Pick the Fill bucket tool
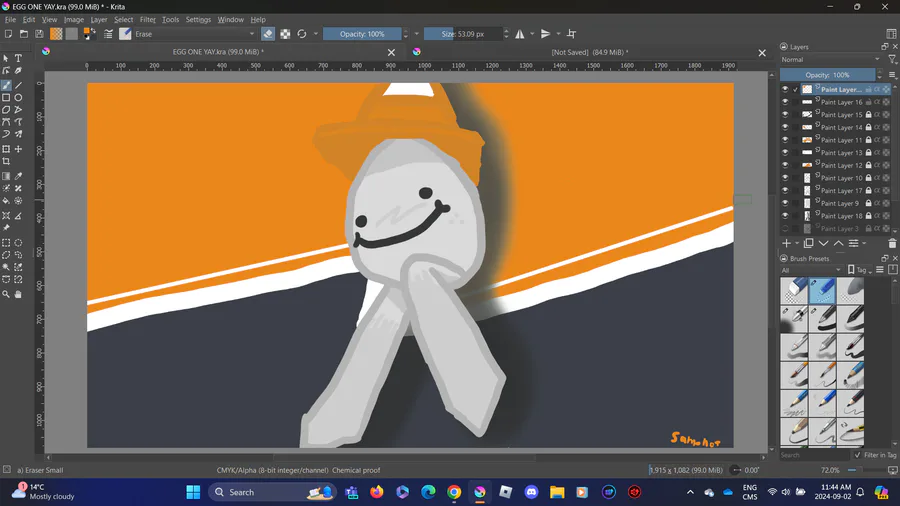Screen dimensions: 900x506 [x=6, y=201]
